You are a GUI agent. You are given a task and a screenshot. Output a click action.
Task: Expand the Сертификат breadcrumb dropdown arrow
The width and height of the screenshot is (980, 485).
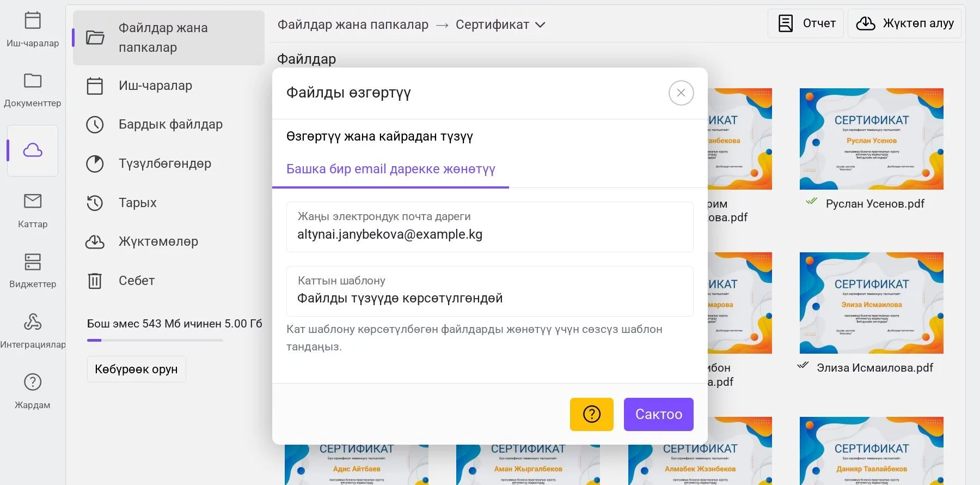pos(540,25)
